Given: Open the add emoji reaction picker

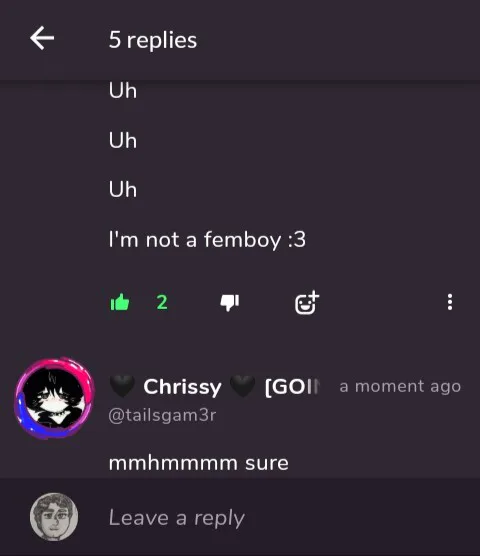Looking at the screenshot, I should click(307, 302).
